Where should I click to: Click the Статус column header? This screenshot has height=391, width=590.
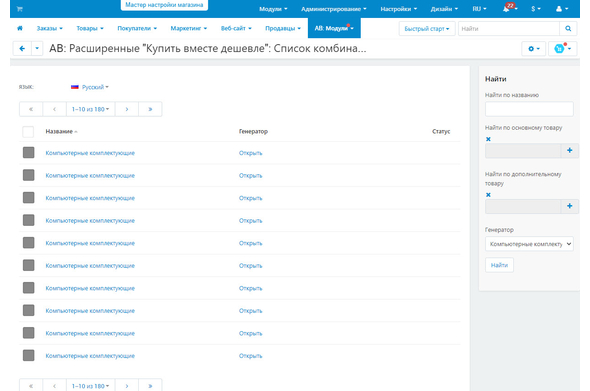point(441,131)
